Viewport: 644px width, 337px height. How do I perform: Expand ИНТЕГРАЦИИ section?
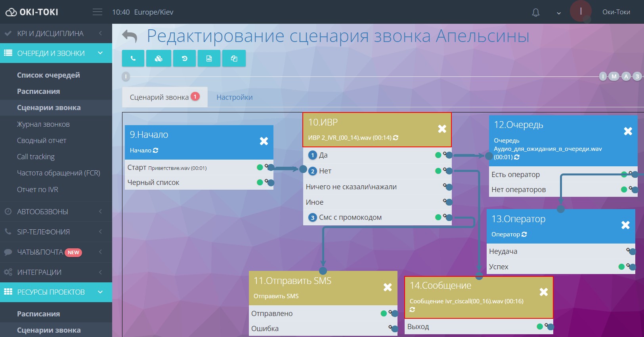point(56,272)
